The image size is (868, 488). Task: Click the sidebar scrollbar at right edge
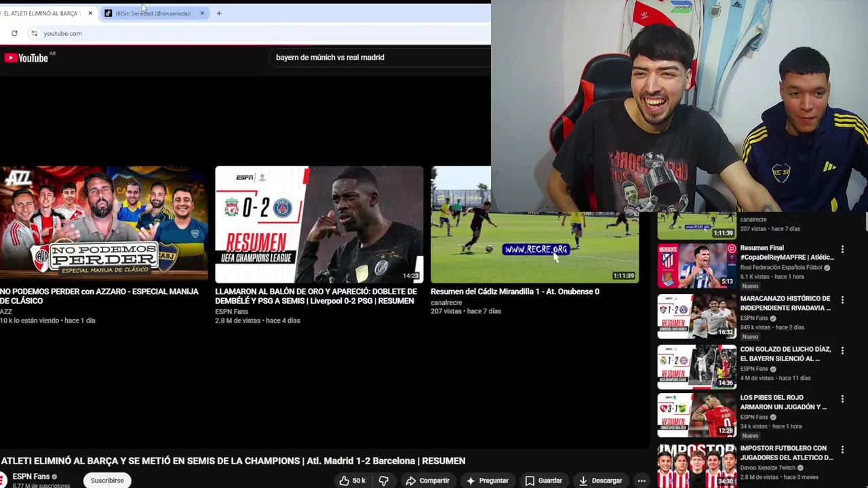pyautogui.click(x=866, y=222)
